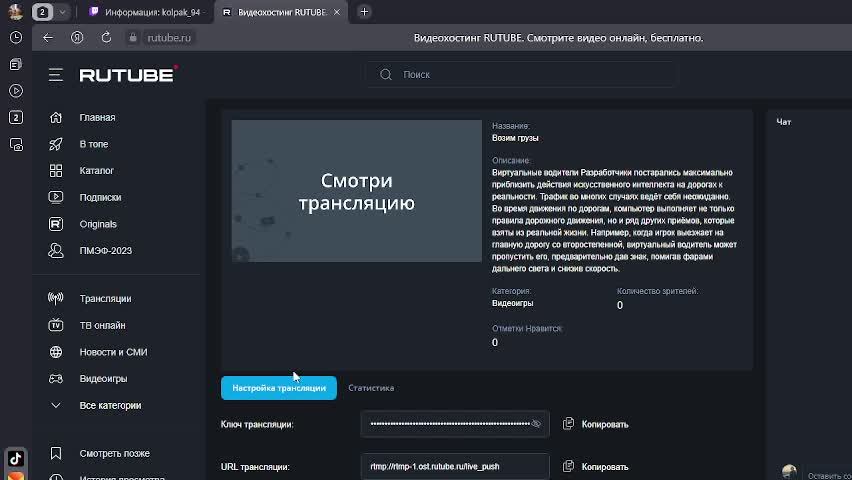Viewport: 852px width, 480px height.
Task: Go to В топе link
Action: pyautogui.click(x=94, y=144)
